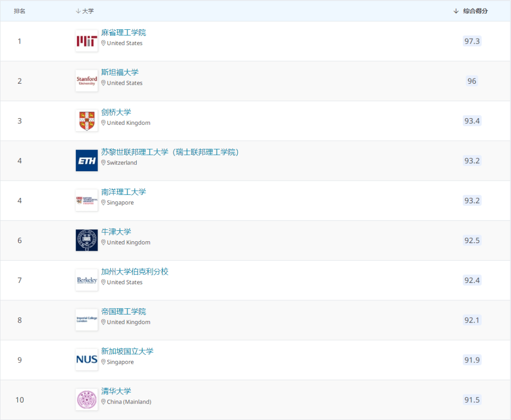Click location pin icon under 斯坦福大学
Screen dimensions: 511x420
pos(103,83)
